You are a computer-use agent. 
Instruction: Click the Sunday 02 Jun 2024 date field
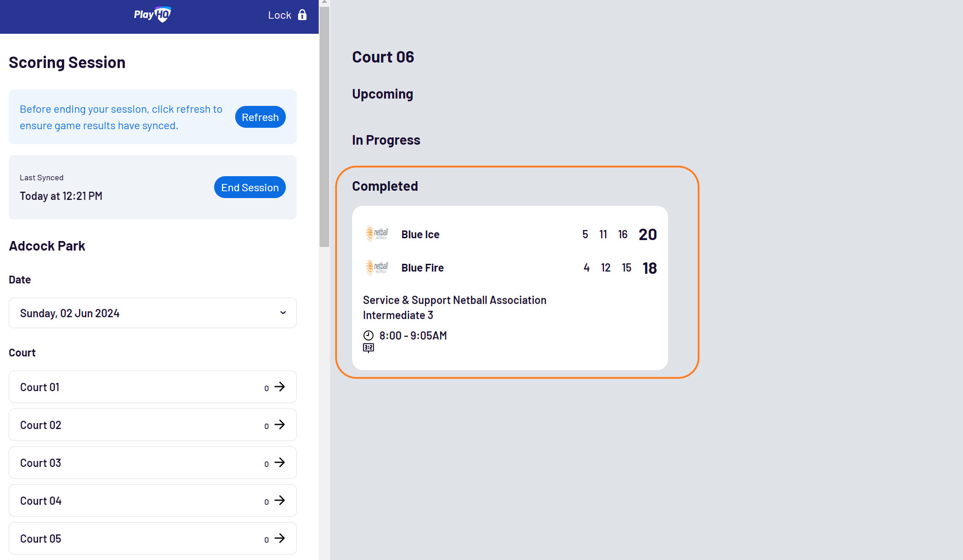pyautogui.click(x=153, y=313)
